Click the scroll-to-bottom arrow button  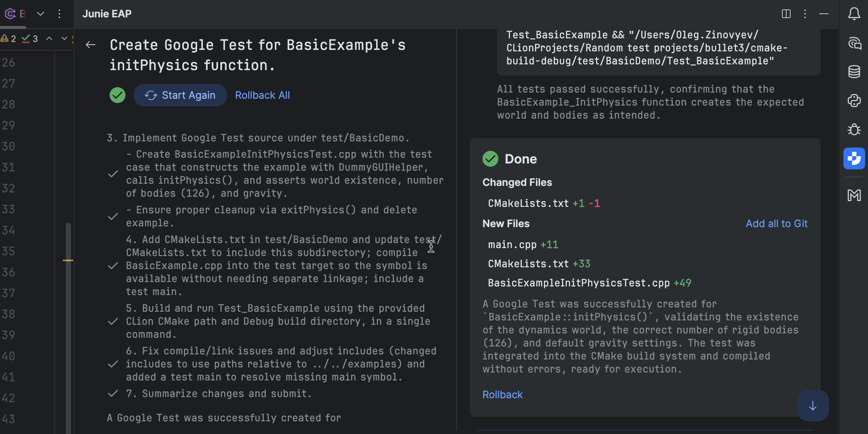(813, 406)
